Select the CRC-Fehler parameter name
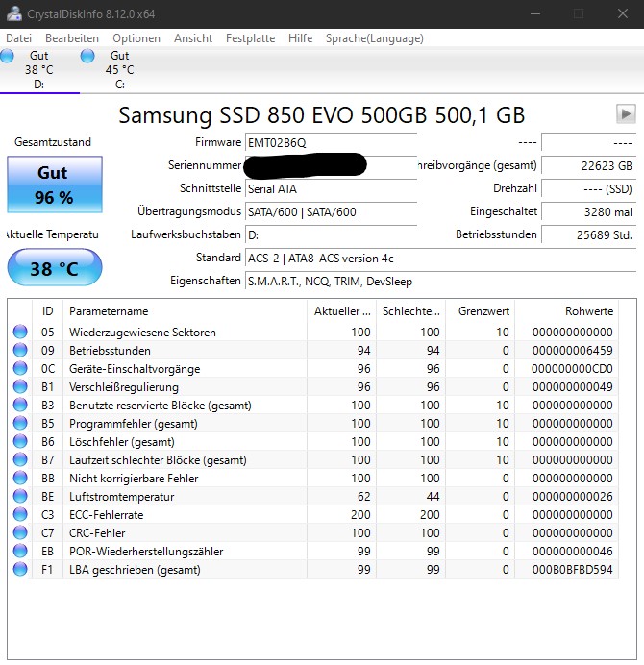Image resolution: width=644 pixels, height=665 pixels. pyautogui.click(x=97, y=532)
